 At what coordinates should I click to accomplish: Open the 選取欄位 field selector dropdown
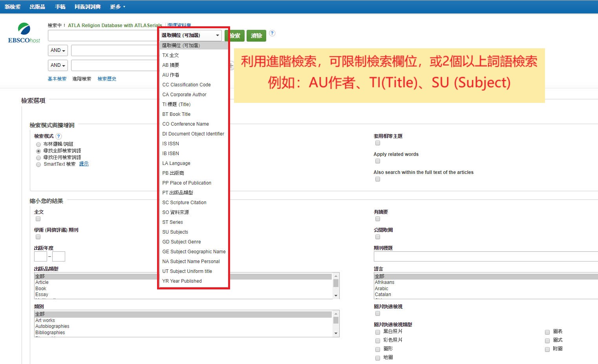(191, 35)
